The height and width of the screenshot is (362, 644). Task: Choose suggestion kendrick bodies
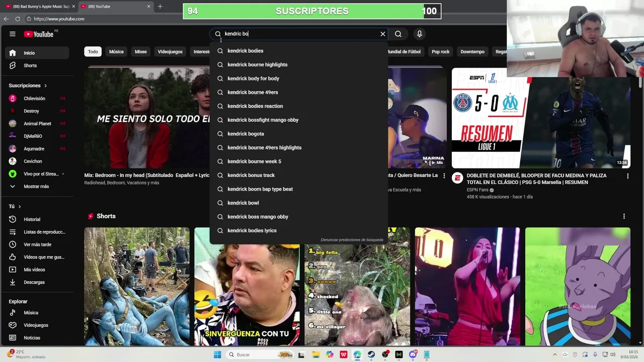[299, 51]
